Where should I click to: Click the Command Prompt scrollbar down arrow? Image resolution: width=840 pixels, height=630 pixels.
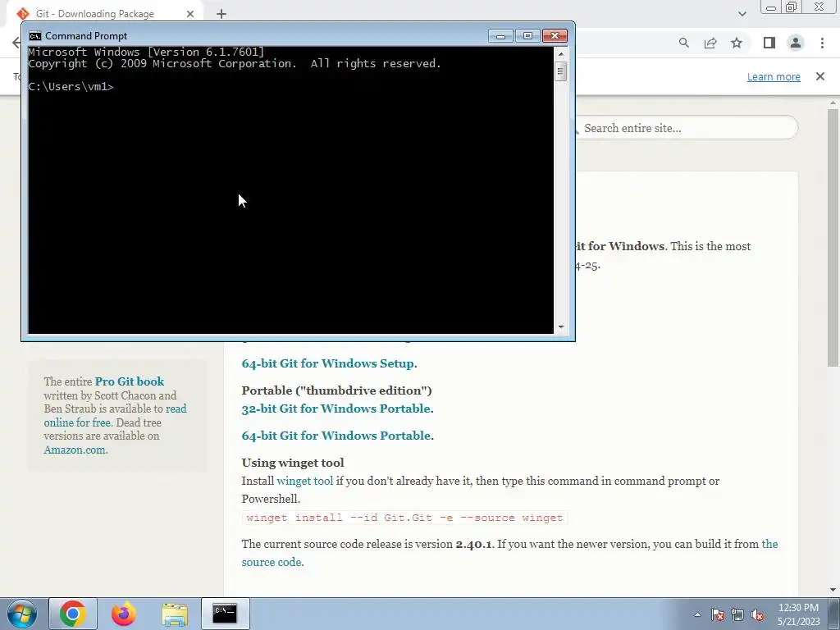click(561, 326)
